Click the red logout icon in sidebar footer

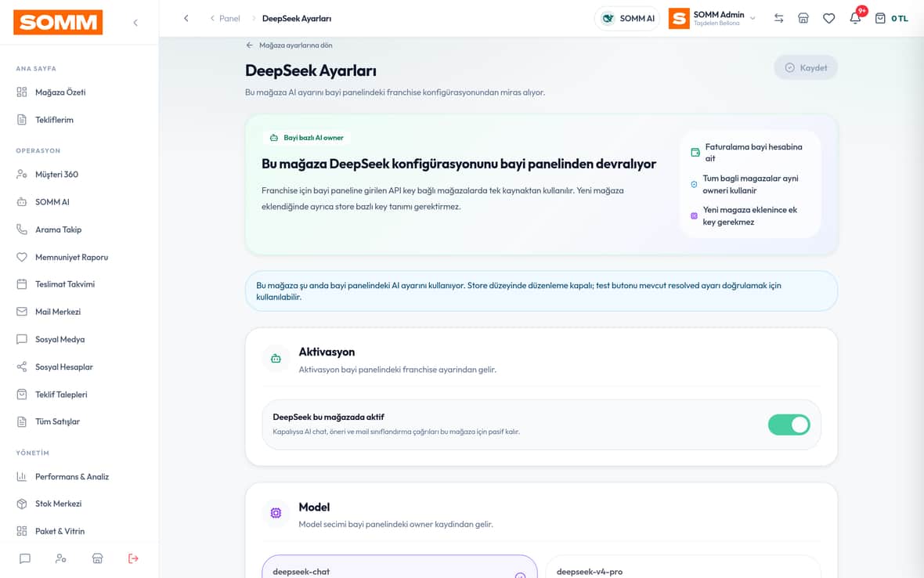(x=133, y=558)
